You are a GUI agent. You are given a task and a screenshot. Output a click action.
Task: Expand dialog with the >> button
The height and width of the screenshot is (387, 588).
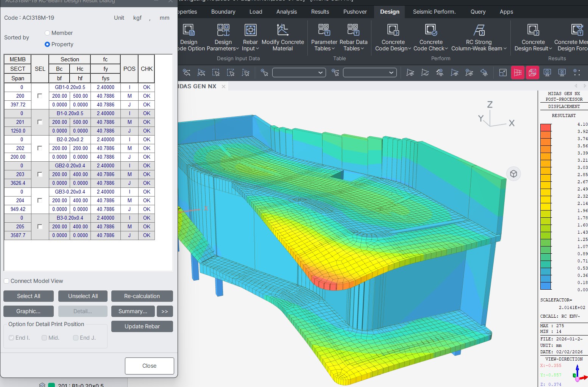[165, 311]
